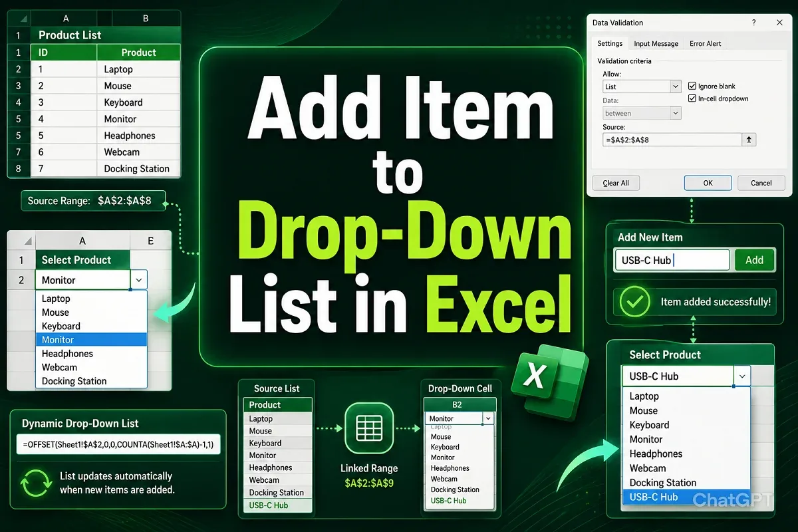Click the Add New Item text field

click(x=672, y=260)
